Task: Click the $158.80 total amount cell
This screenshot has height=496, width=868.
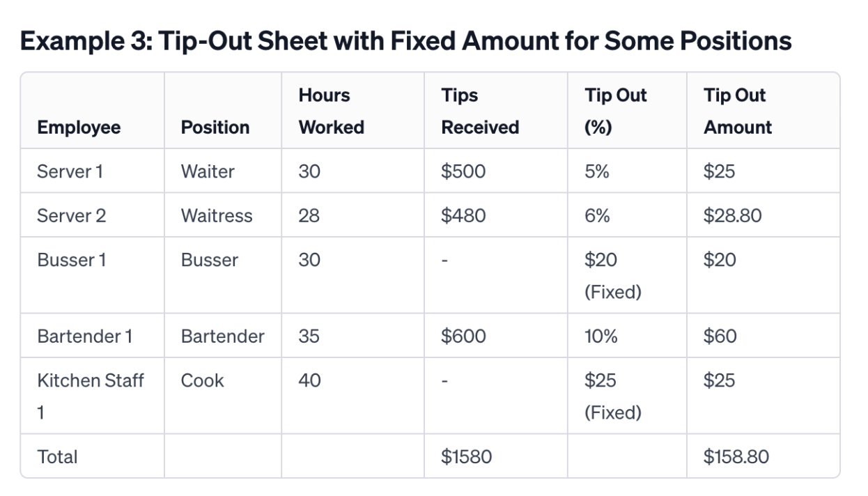Action: point(736,457)
